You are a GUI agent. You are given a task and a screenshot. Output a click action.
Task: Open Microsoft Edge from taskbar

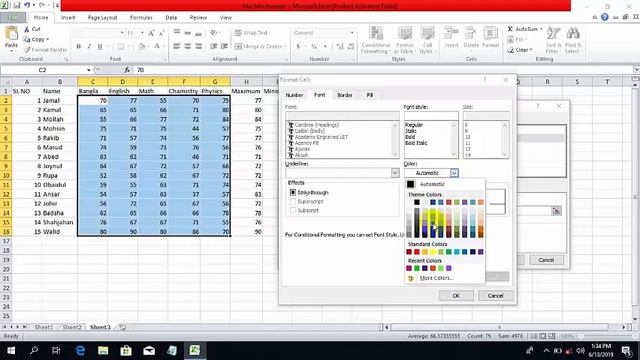(x=80, y=350)
